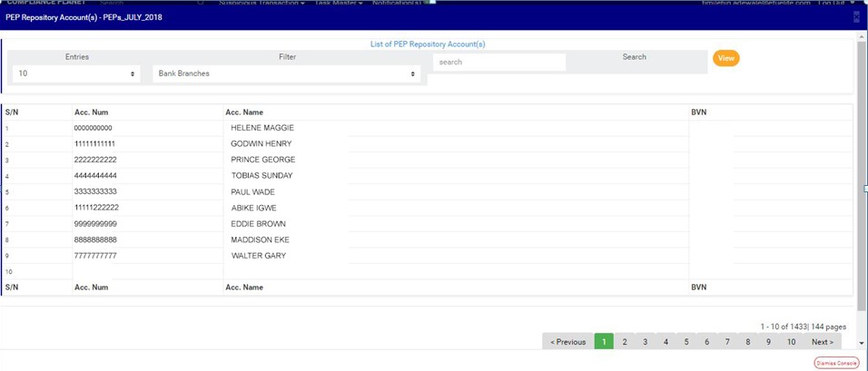Expand the Bank Branches filter dropdown
Image resolution: width=868 pixels, height=371 pixels.
pos(286,73)
